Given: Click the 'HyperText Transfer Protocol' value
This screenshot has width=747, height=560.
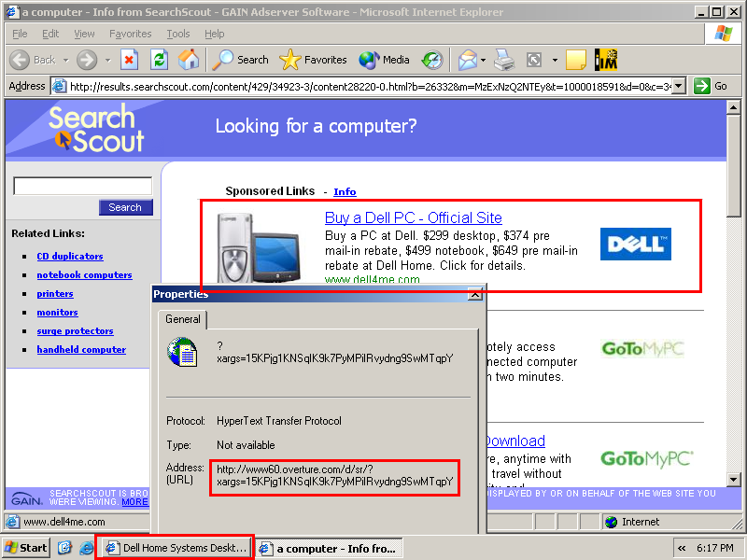Looking at the screenshot, I should coord(278,421).
